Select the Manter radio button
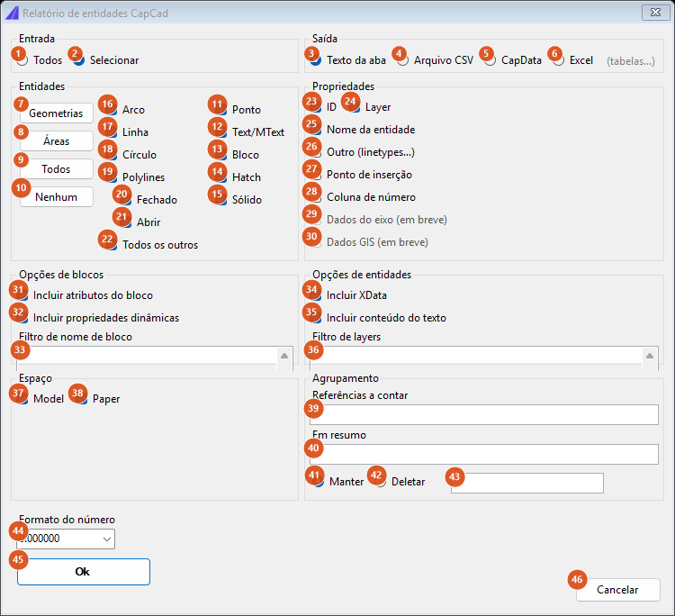 (x=319, y=482)
